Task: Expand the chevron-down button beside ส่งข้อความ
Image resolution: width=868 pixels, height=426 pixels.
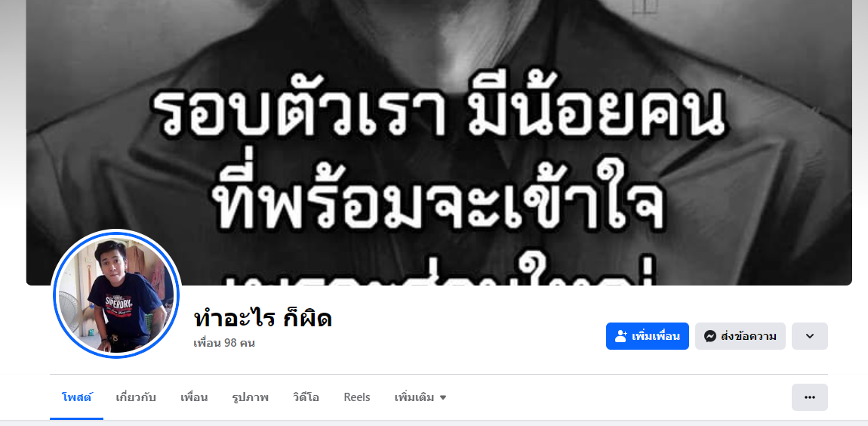Action: pos(809,336)
